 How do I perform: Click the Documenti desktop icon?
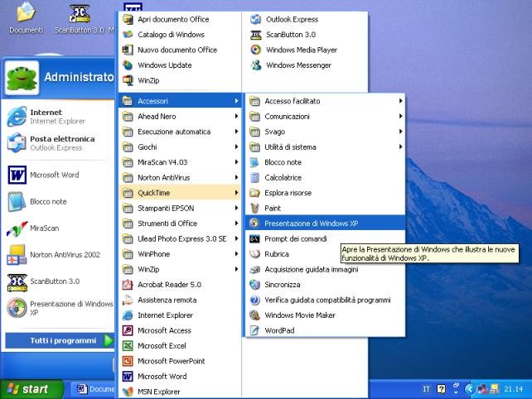26,13
